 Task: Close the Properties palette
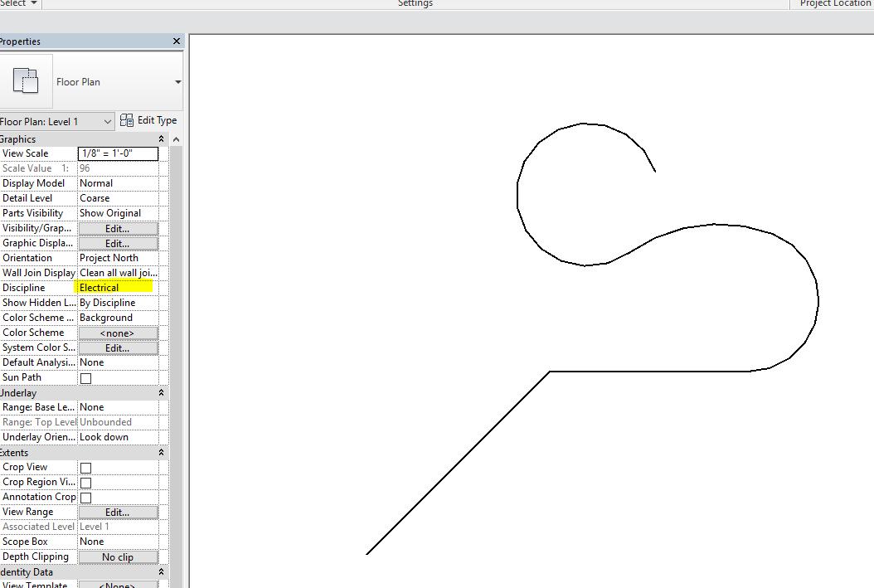(177, 41)
